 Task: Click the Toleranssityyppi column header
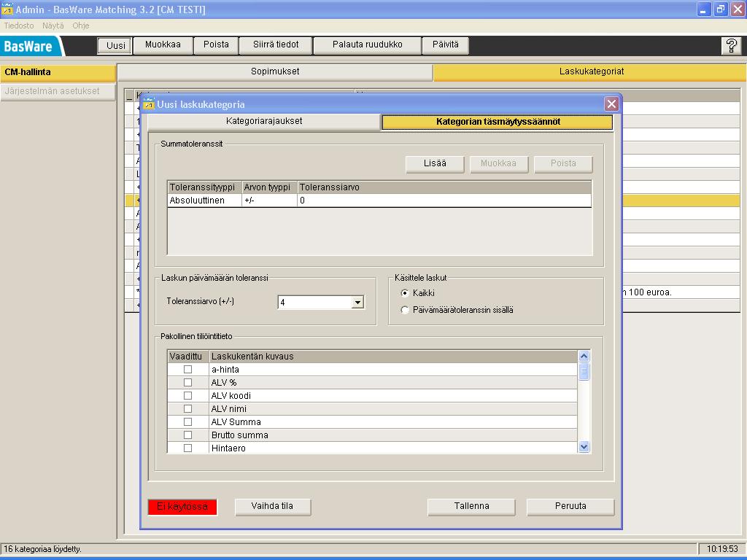(x=204, y=187)
